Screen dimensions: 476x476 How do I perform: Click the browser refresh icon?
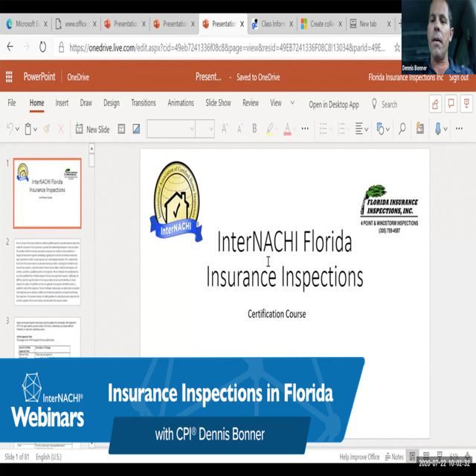click(x=43, y=47)
